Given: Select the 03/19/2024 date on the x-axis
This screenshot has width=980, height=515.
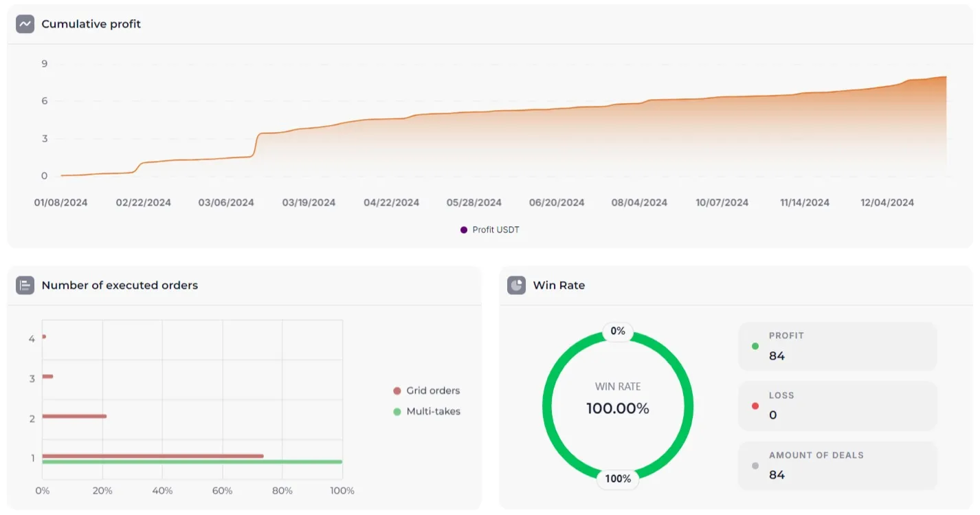Looking at the screenshot, I should 309,203.
